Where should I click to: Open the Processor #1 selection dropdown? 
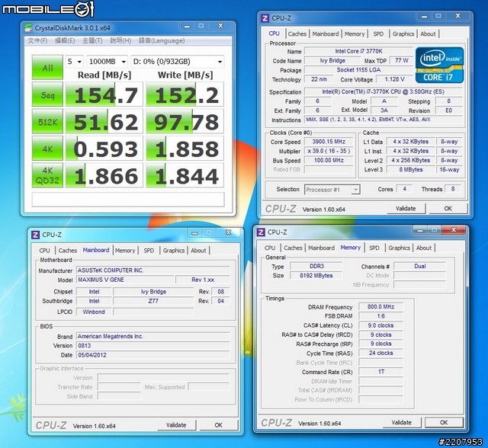coord(332,190)
